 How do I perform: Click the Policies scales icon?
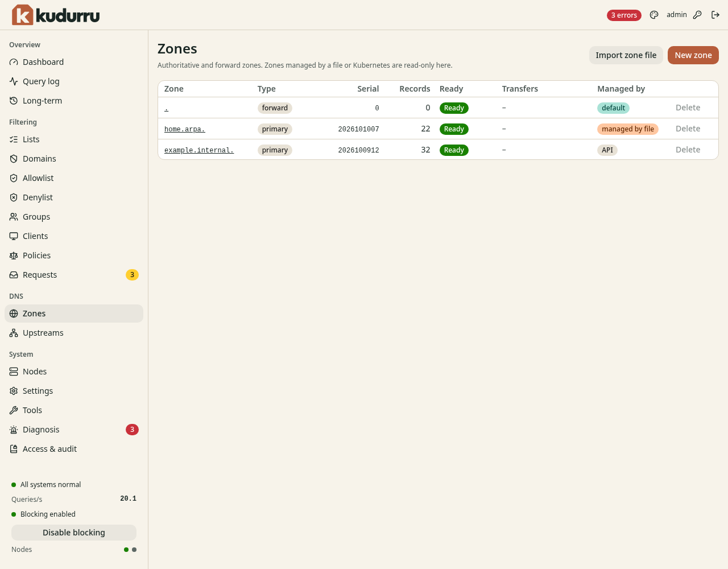pyautogui.click(x=14, y=255)
